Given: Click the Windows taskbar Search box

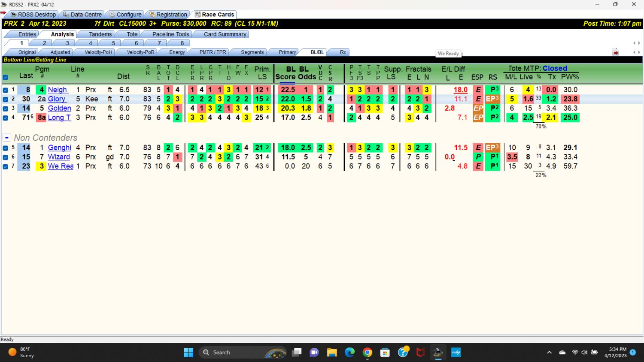Looking at the screenshot, I should pos(243,353).
